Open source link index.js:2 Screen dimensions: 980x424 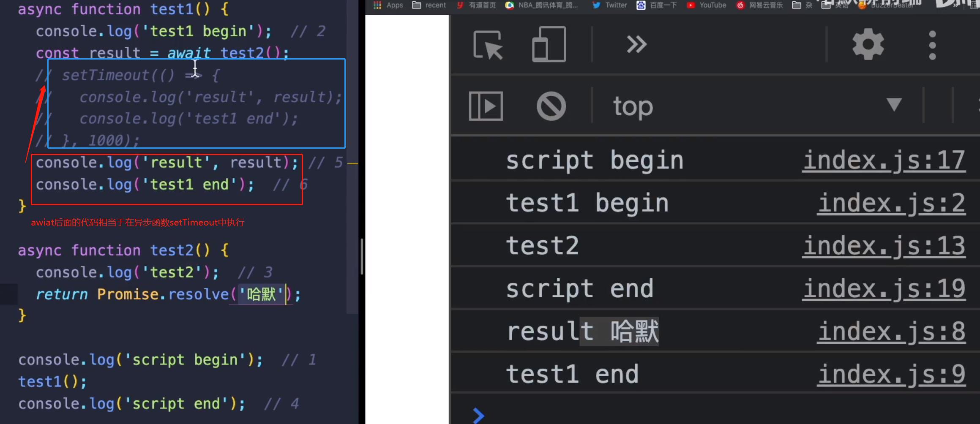[x=891, y=203]
